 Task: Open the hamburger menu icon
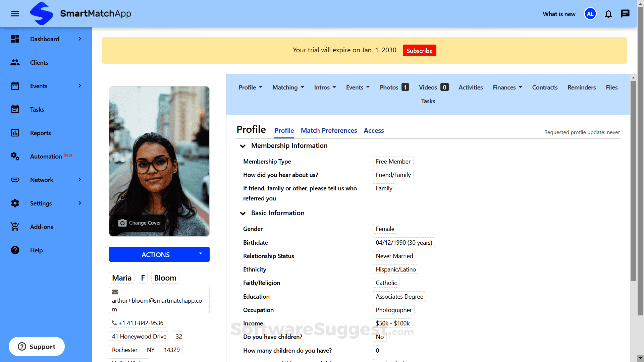coord(15,14)
